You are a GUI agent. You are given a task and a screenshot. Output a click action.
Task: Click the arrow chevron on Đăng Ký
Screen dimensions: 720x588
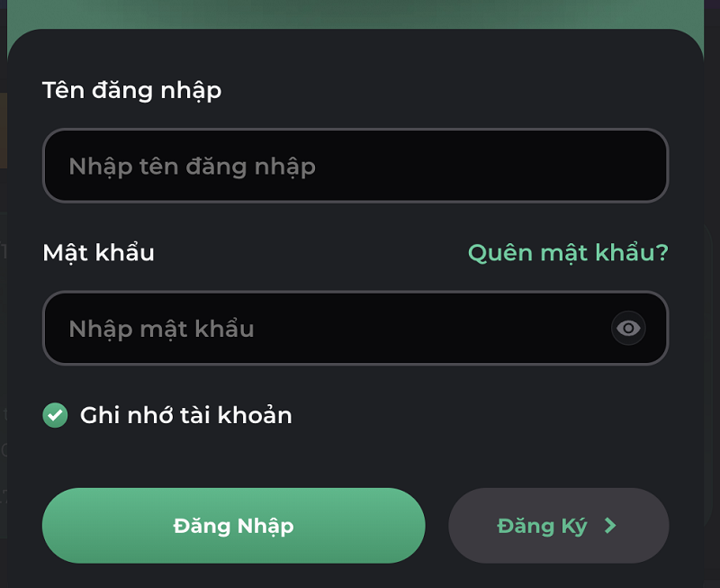click(x=610, y=526)
